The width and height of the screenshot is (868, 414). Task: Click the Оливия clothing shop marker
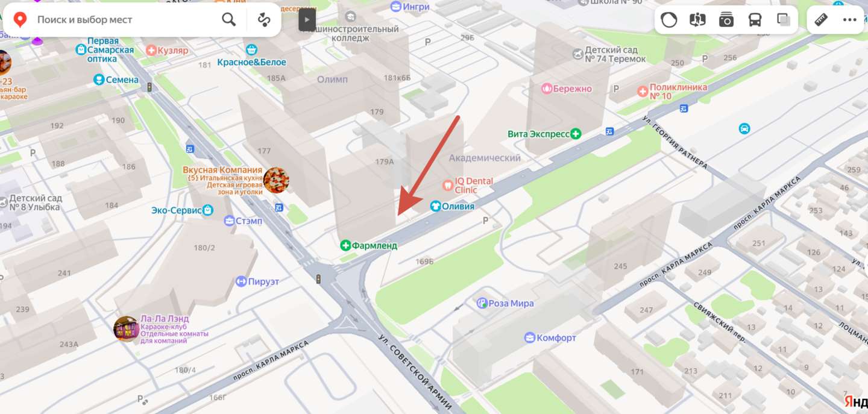pyautogui.click(x=436, y=206)
